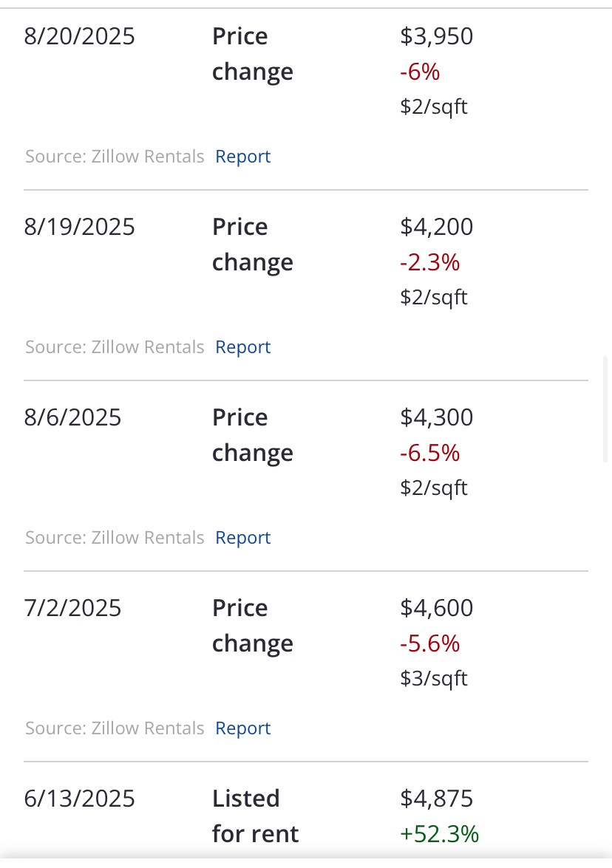
Task: Open Report link under the 7/2/2025 entry
Action: [242, 728]
